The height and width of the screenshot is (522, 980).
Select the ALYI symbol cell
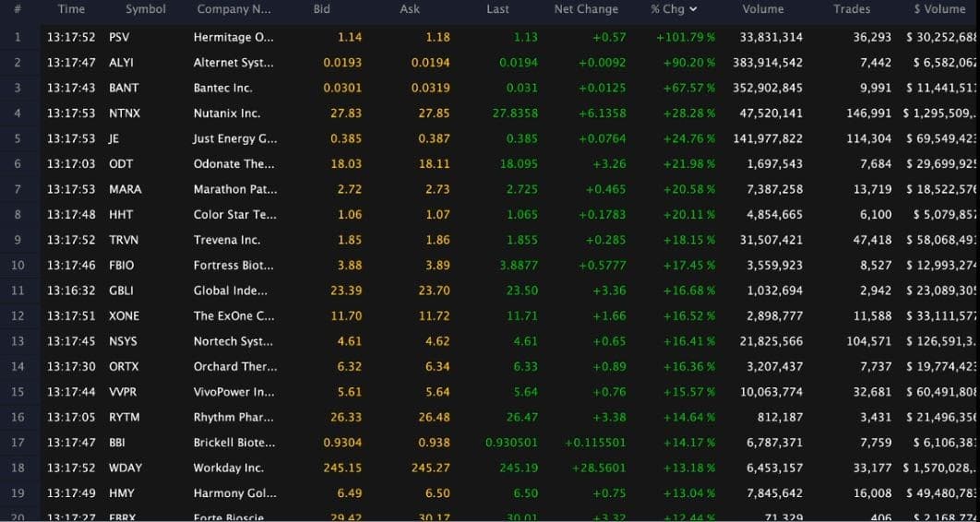pyautogui.click(x=121, y=63)
